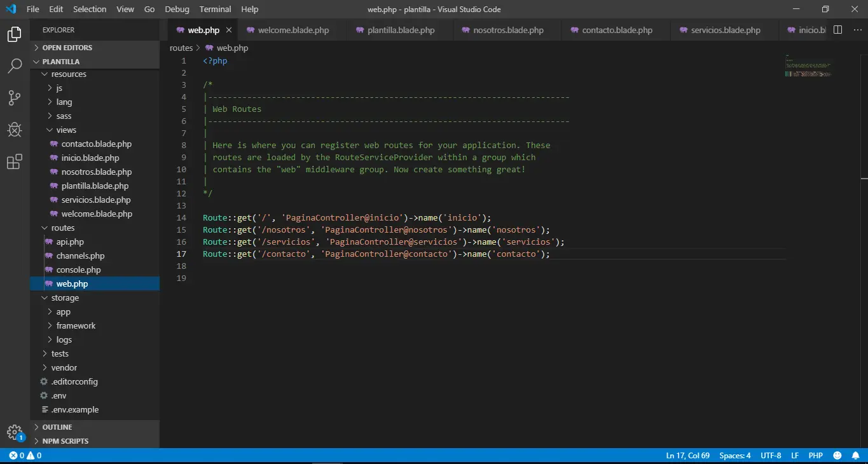Image resolution: width=868 pixels, height=464 pixels.
Task: Collapse the OPEN EDITORS section
Action: [68, 47]
